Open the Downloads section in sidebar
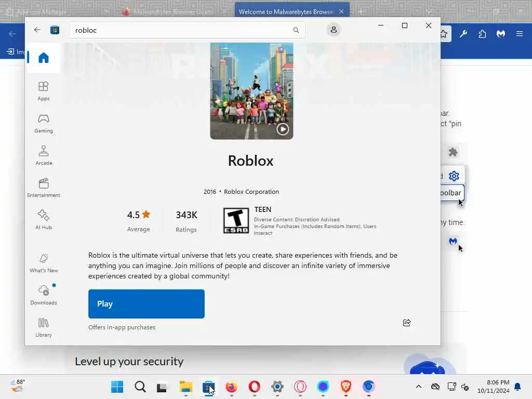The height and width of the screenshot is (399, 532). pos(44,295)
